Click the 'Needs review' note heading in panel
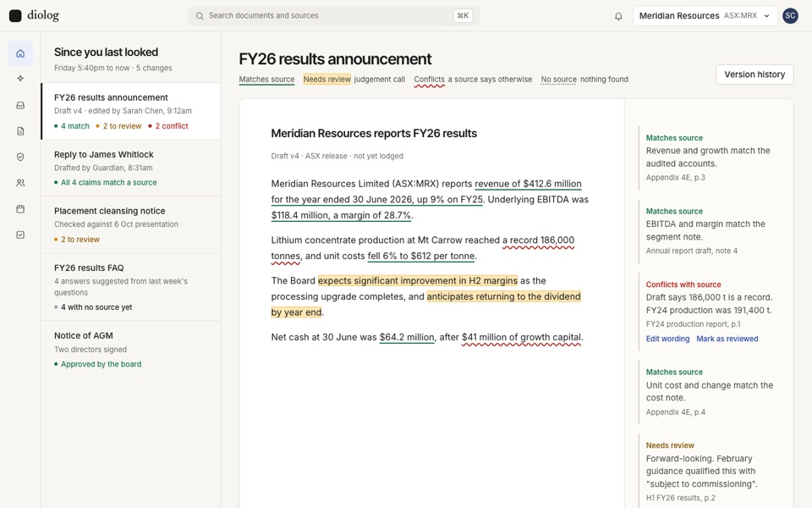Viewport: 812px width, 508px height. 670,445
